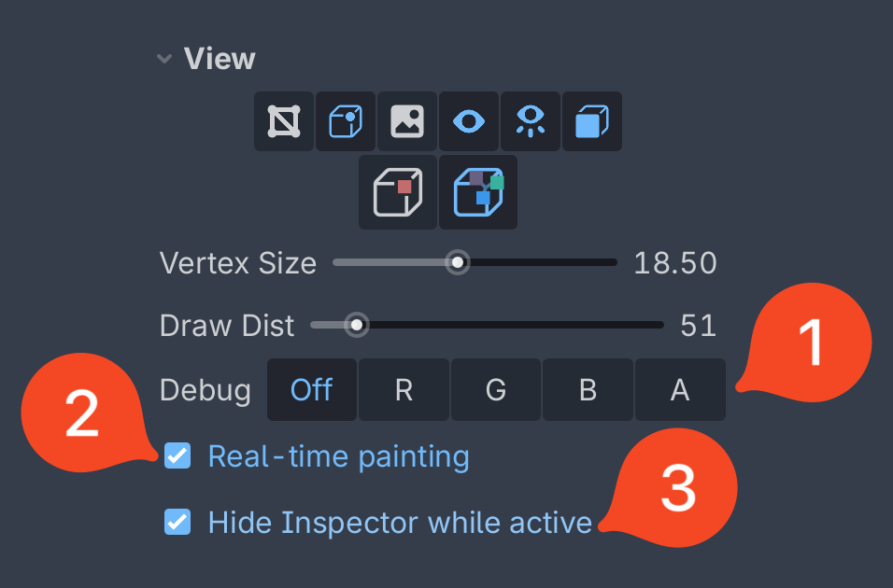Select the solid blue cube icon
Viewport: 893px width, 588px height.
(591, 121)
